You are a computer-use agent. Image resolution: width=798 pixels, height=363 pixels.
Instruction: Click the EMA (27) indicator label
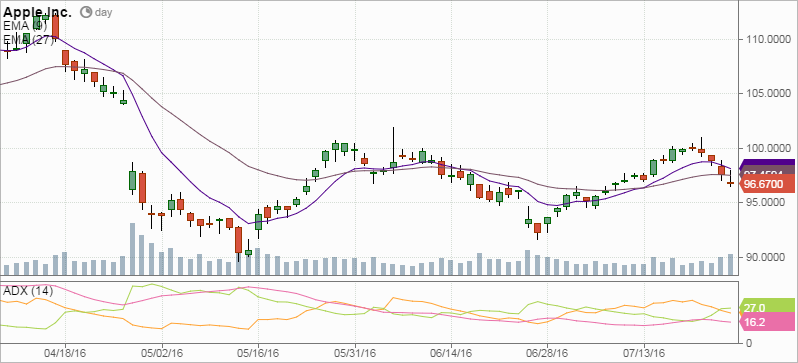[28, 40]
